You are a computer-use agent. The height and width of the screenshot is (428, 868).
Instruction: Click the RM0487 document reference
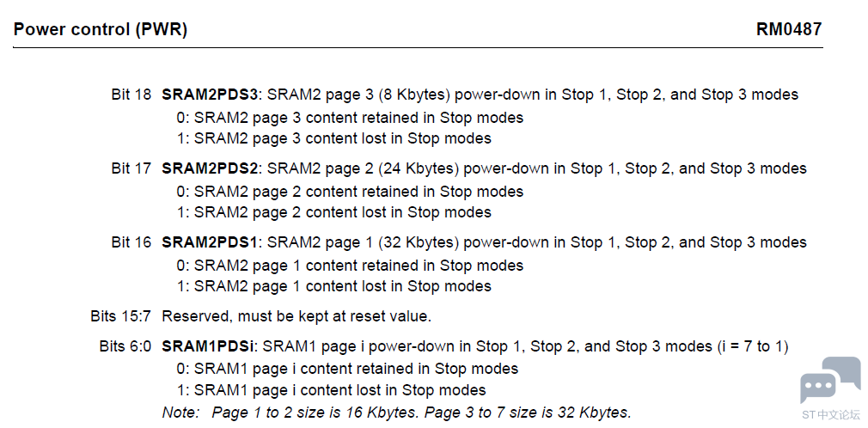click(788, 29)
